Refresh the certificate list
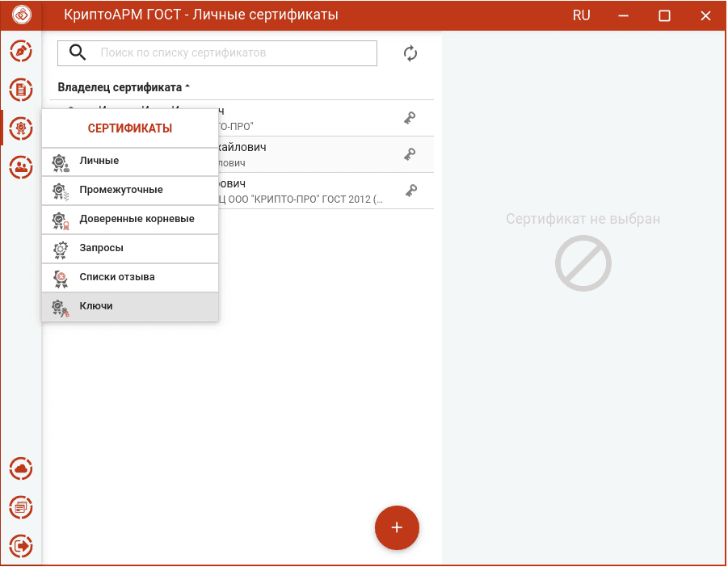Viewport: 728px width, 567px height. (x=410, y=53)
